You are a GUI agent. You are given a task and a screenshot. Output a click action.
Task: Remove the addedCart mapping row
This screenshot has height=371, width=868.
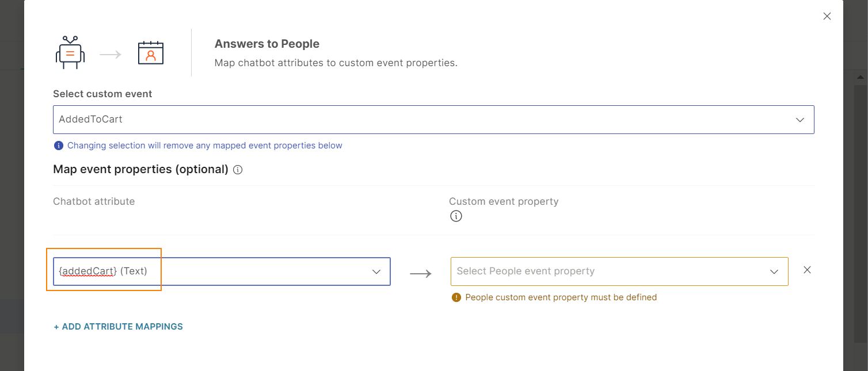(807, 270)
